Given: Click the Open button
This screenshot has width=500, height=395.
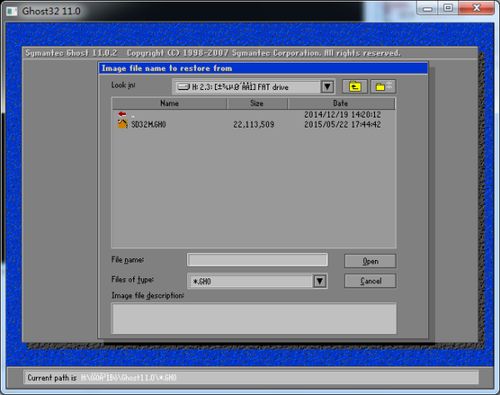Looking at the screenshot, I should pyautogui.click(x=370, y=261).
